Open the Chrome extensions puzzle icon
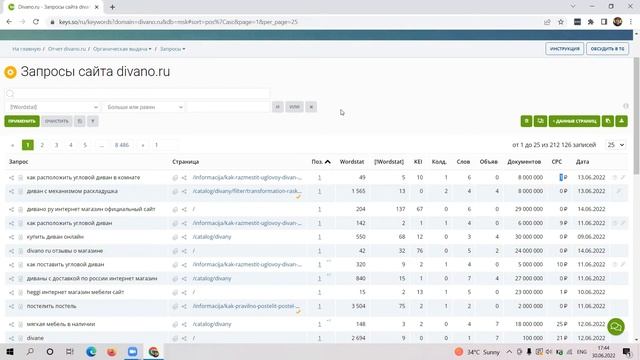Screen dimensions: 640x360 (591, 22)
